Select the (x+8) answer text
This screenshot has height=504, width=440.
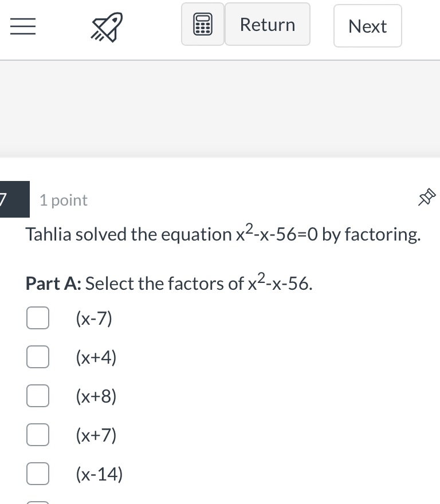[x=96, y=396]
